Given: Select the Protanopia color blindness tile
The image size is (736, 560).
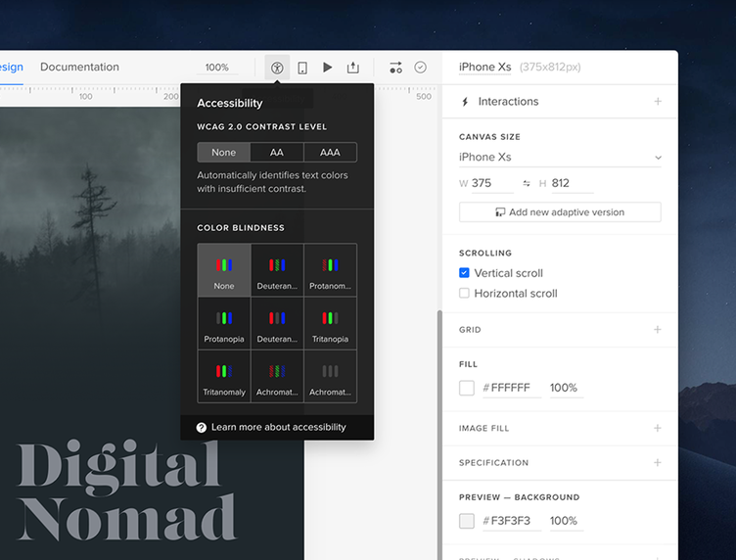Looking at the screenshot, I should [x=224, y=323].
